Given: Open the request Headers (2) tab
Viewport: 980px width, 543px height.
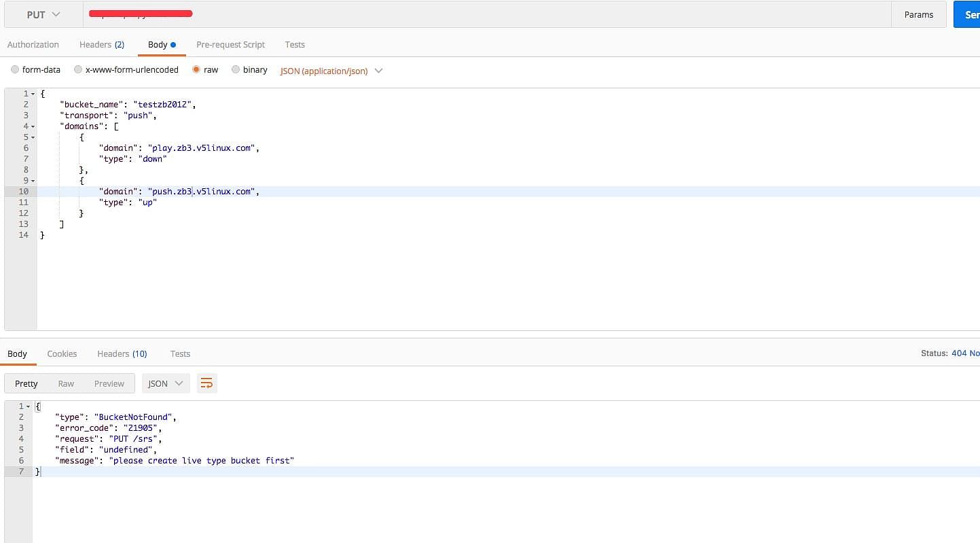Looking at the screenshot, I should [101, 44].
